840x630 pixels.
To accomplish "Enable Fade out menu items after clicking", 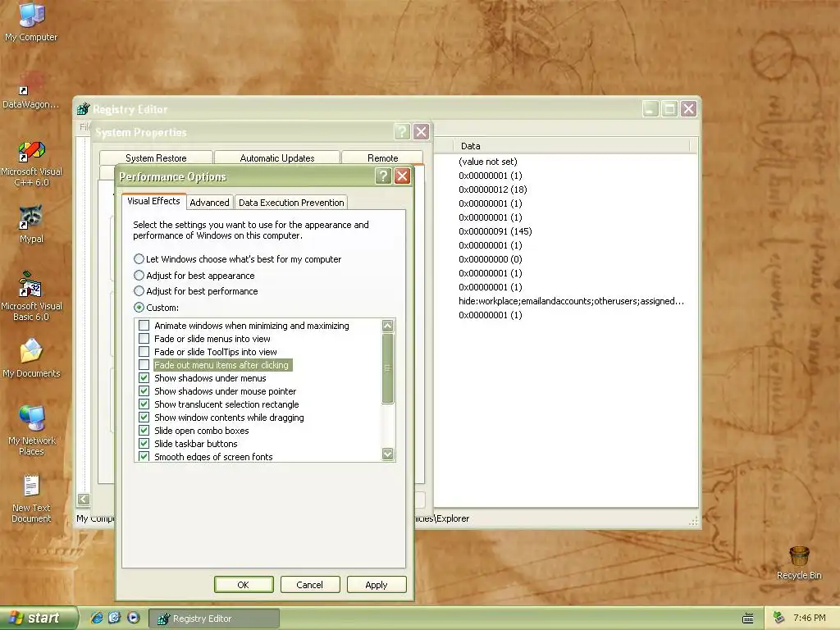I will (144, 365).
